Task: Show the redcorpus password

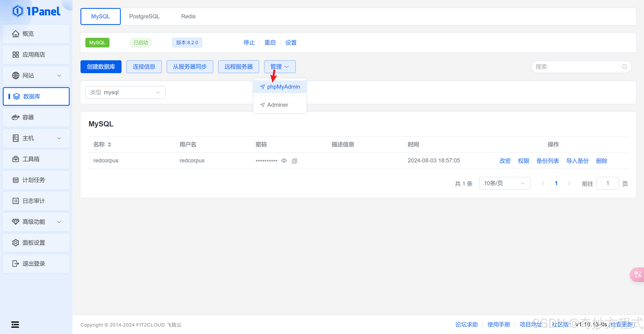Action: coord(284,161)
